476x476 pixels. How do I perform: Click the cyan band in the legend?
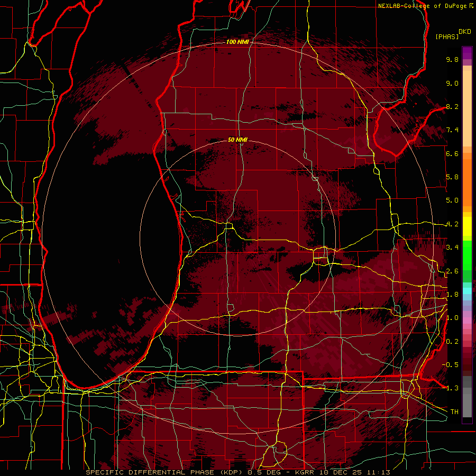click(x=467, y=291)
